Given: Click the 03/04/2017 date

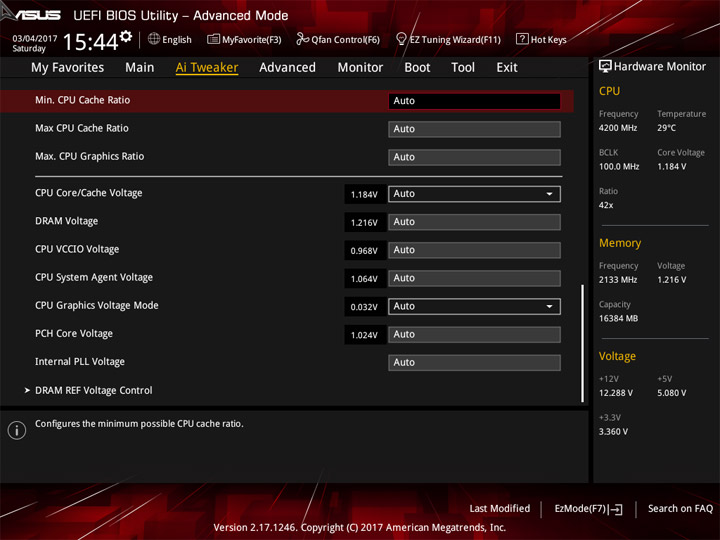Looking at the screenshot, I should coord(35,38).
